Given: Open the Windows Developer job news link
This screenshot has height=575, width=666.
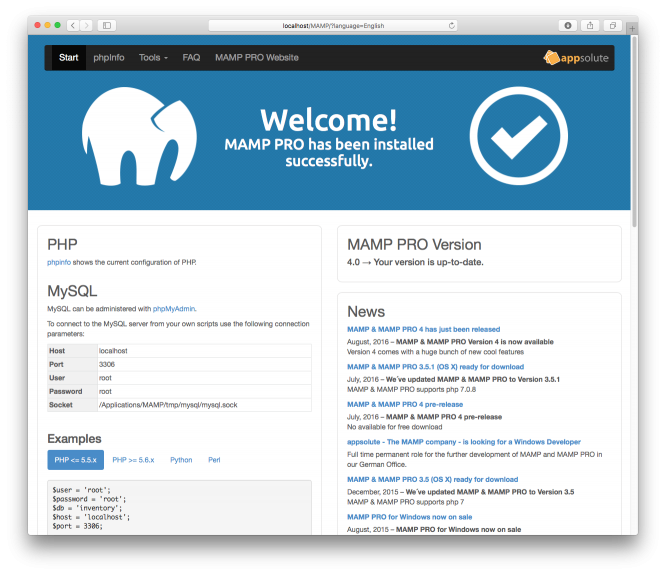Looking at the screenshot, I should [464, 442].
